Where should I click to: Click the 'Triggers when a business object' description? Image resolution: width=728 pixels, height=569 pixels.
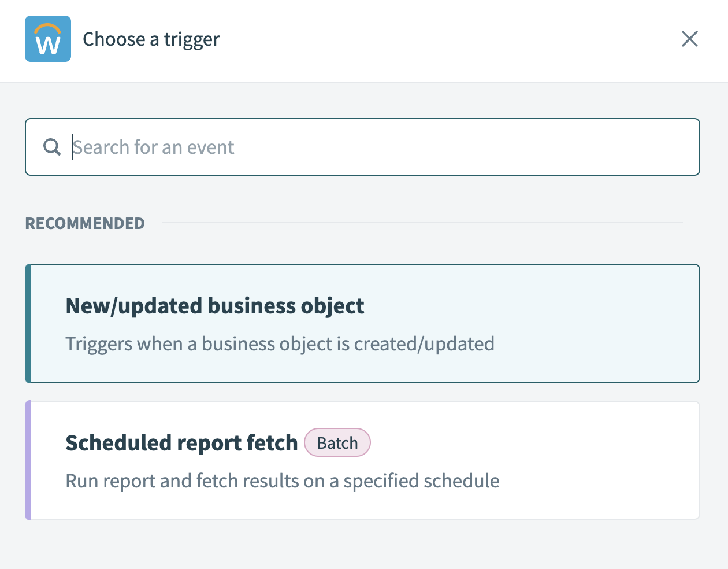[280, 344]
